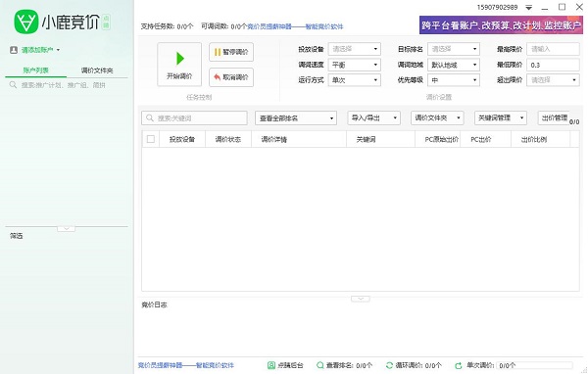Screen dimensions: 588x374
Task: Click the 竞价日志 label
Action: (154, 304)
